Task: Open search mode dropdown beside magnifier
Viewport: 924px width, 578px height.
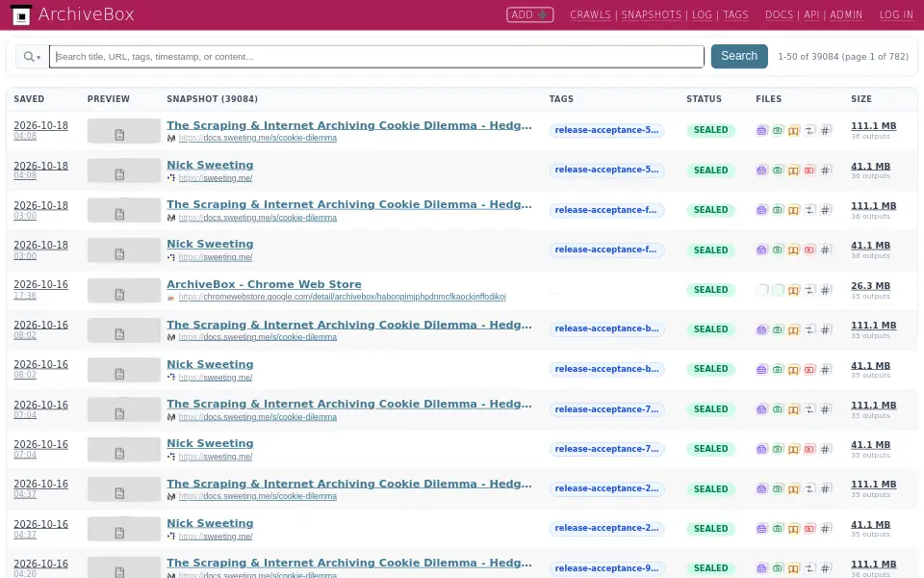Action: (x=32, y=57)
